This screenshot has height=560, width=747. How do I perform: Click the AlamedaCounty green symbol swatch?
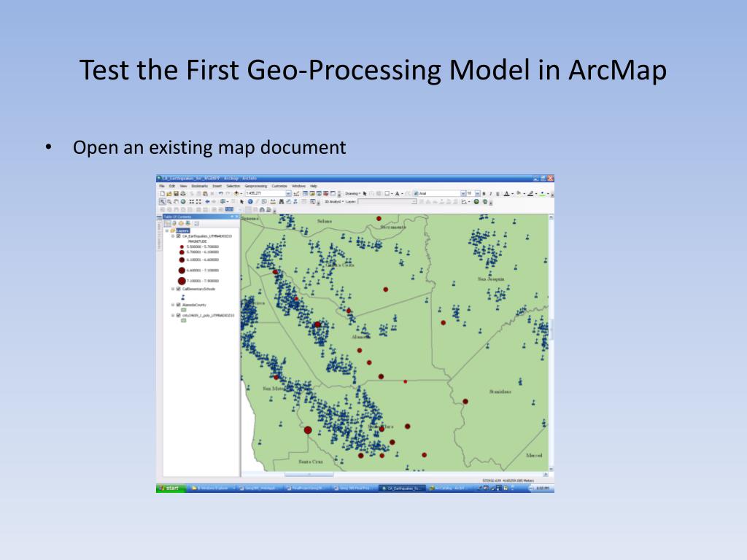184,309
